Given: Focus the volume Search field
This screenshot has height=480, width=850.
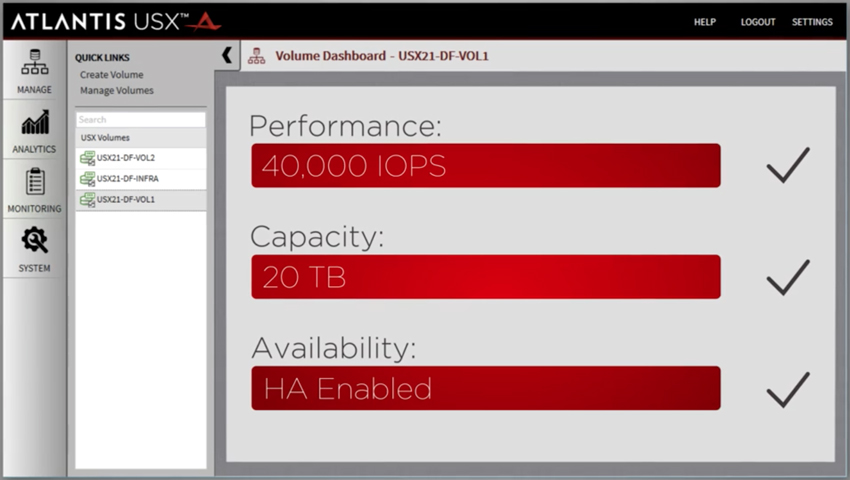Looking at the screenshot, I should pos(141,119).
